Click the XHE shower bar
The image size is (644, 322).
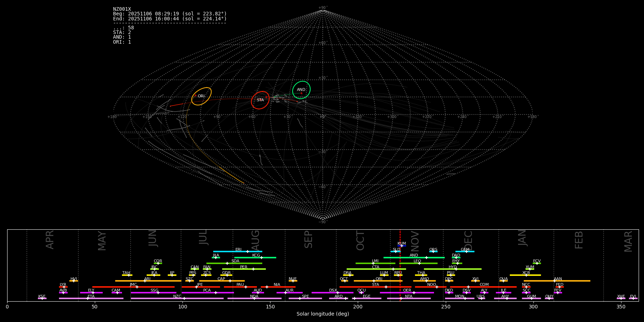[621, 298]
